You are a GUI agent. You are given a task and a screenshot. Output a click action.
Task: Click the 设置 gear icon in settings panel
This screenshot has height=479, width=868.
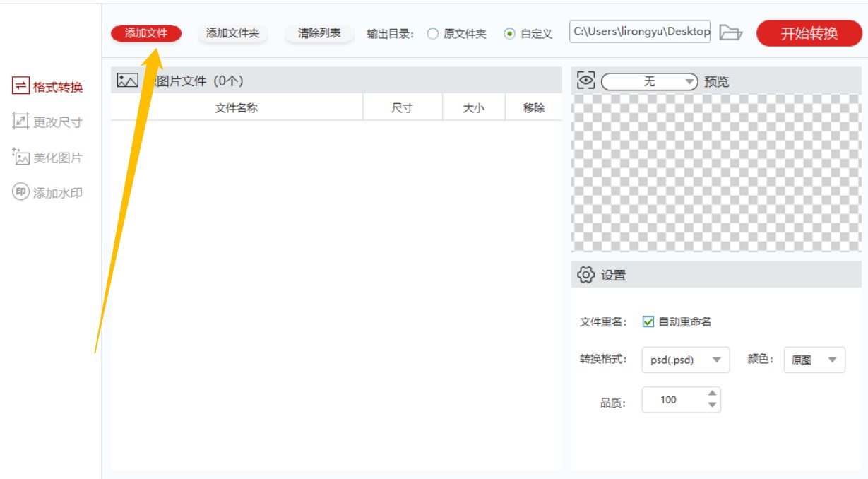pos(585,275)
